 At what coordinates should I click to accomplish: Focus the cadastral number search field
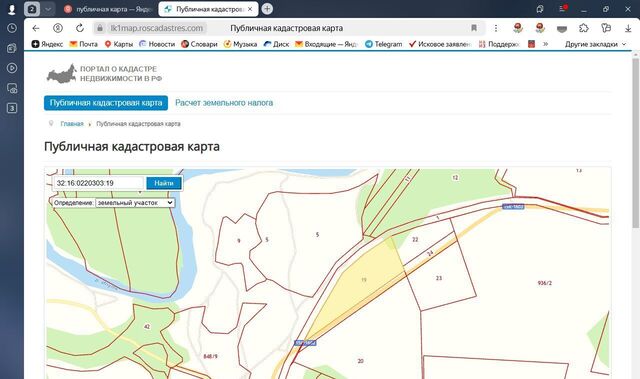(x=99, y=183)
